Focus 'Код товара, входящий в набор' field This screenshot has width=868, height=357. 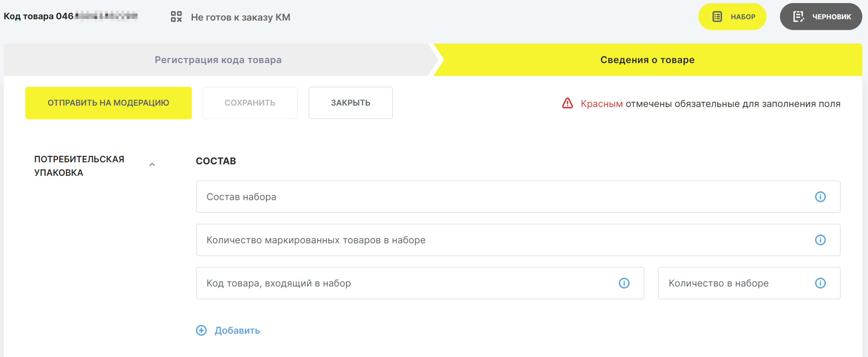point(420,283)
